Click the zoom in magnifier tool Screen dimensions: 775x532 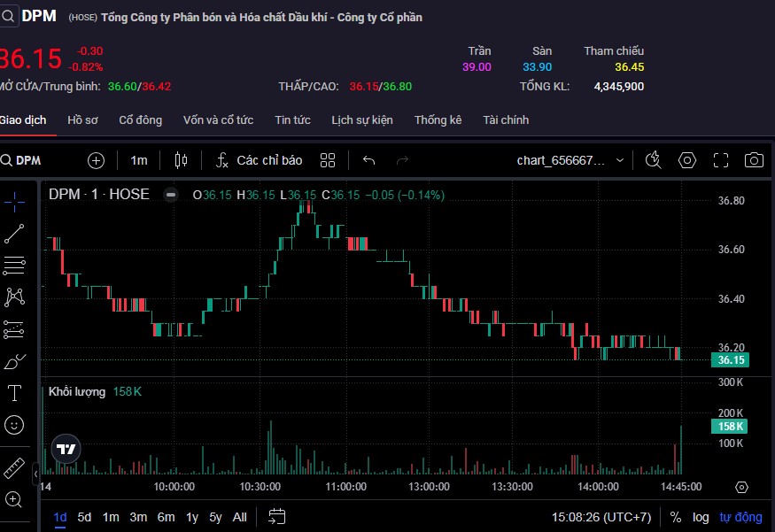click(x=14, y=499)
